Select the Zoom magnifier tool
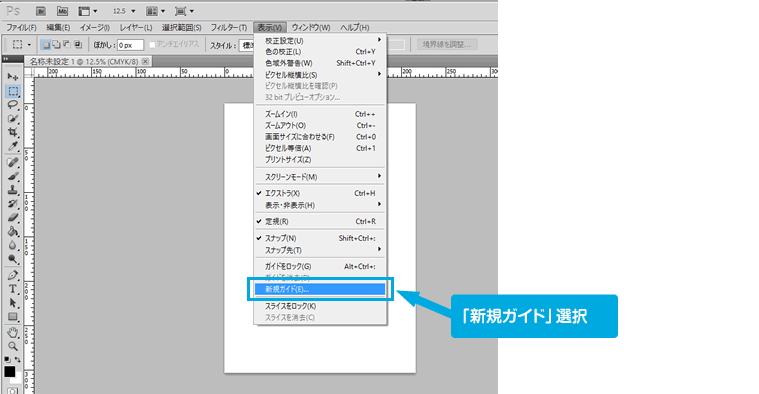 click(13, 347)
